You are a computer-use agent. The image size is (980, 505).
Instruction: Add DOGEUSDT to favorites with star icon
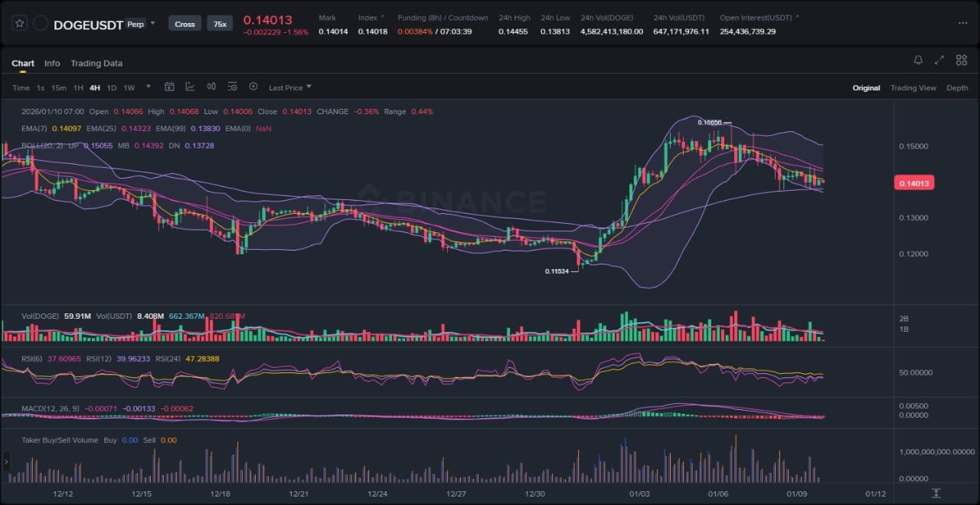click(20, 24)
